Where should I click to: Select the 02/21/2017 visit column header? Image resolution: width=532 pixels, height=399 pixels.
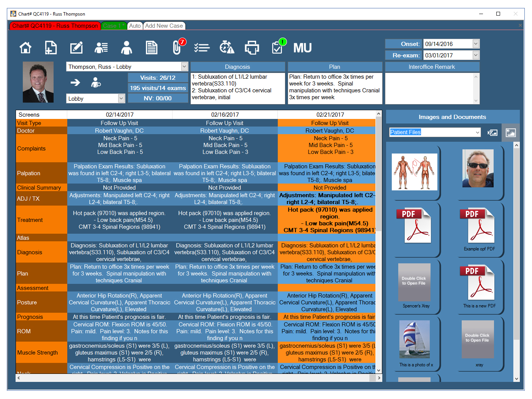click(x=330, y=115)
